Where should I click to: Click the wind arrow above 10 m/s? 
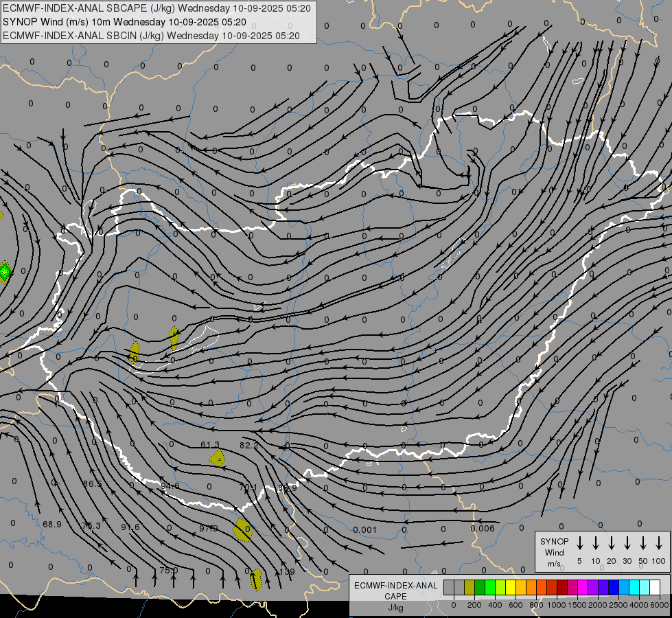click(596, 542)
